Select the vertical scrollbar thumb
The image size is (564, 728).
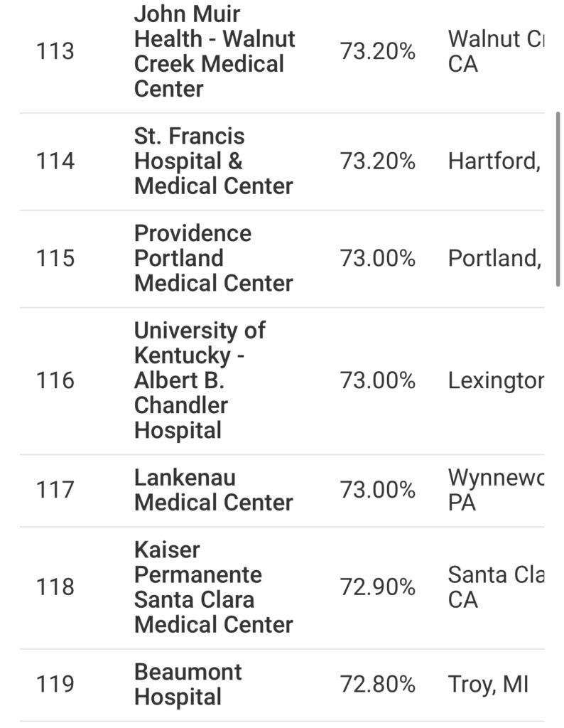pyautogui.click(x=558, y=199)
